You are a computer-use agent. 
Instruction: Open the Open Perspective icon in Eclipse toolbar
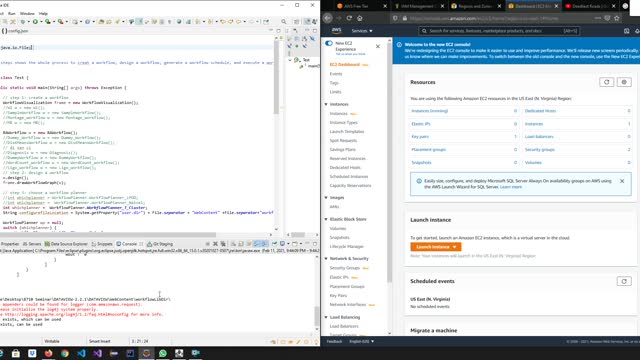297,22
